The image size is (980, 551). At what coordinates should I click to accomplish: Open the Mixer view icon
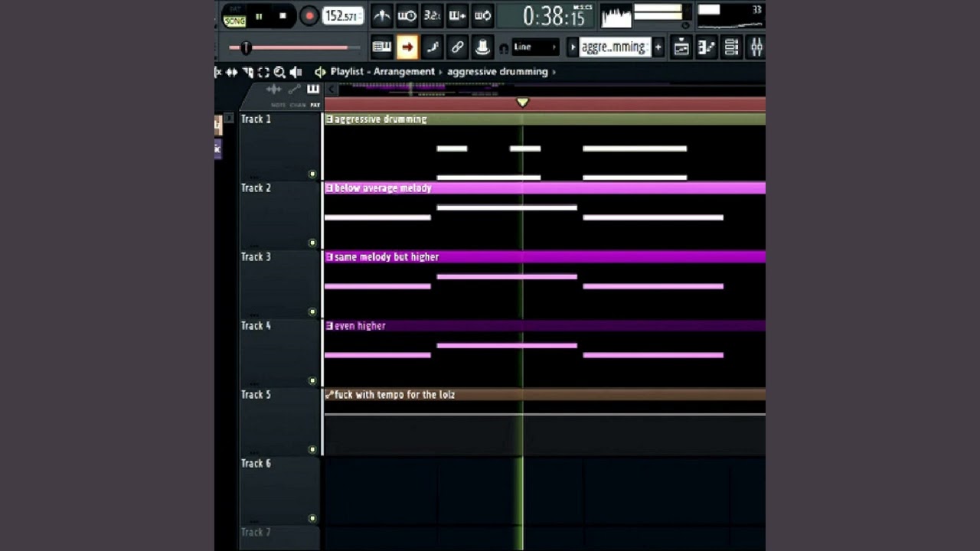point(756,47)
